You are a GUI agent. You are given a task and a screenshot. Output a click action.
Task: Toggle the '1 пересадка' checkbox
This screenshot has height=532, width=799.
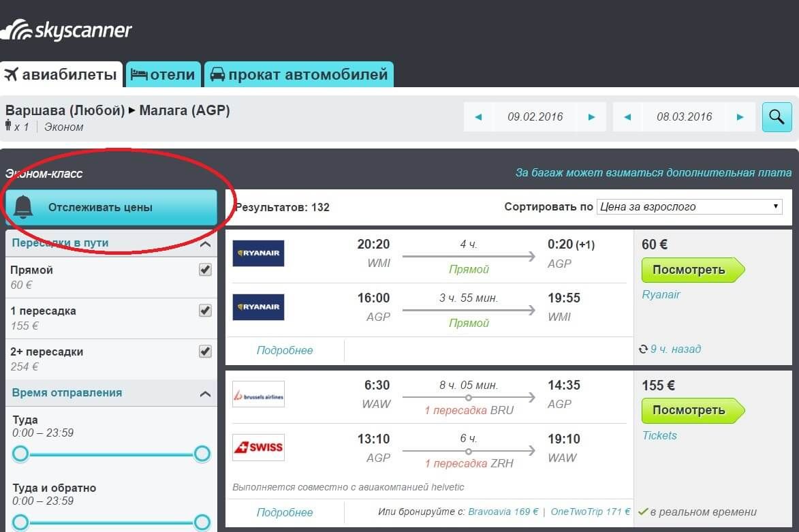pyautogui.click(x=205, y=311)
